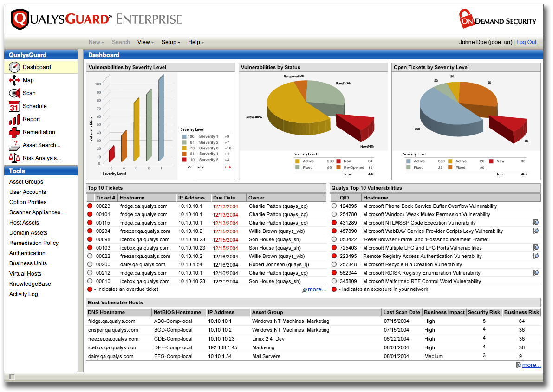Click the Report bar chart icon
Screen dimensions: 553x392
[x=14, y=120]
